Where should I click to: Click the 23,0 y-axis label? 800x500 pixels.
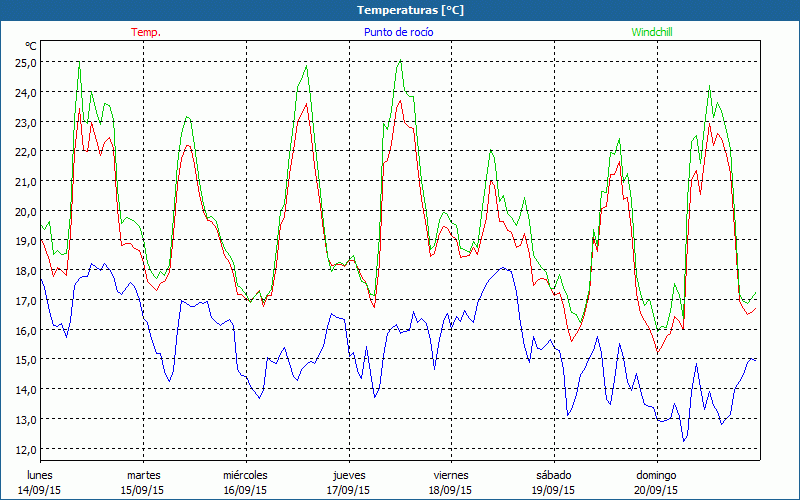[x=26, y=122]
